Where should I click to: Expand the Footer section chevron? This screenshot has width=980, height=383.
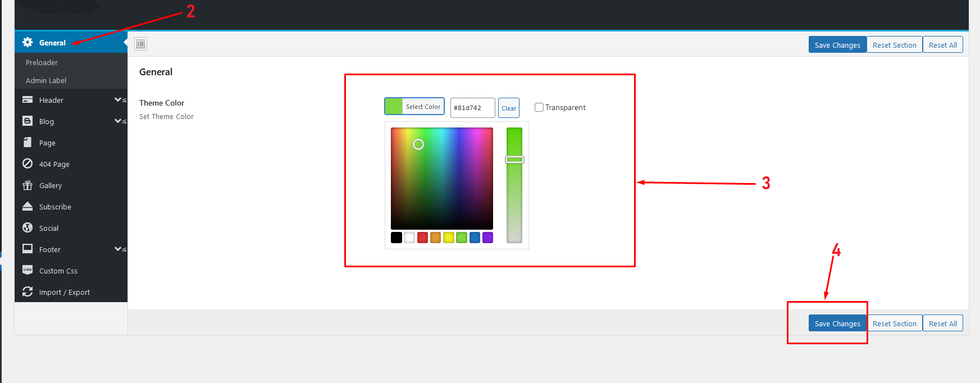click(118, 249)
